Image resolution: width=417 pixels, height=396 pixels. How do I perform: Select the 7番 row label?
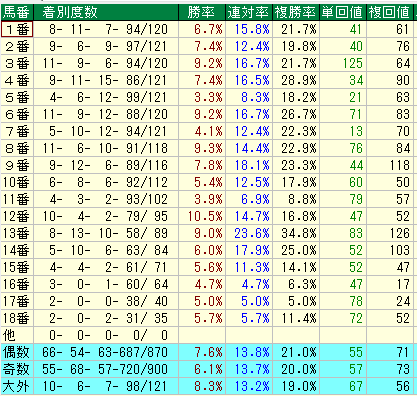click(17, 131)
